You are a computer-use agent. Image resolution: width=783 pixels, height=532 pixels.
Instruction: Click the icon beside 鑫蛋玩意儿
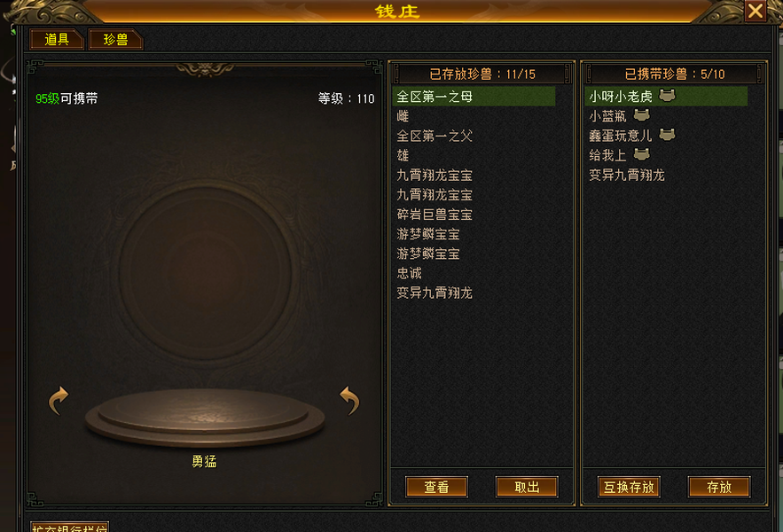pyautogui.click(x=667, y=135)
